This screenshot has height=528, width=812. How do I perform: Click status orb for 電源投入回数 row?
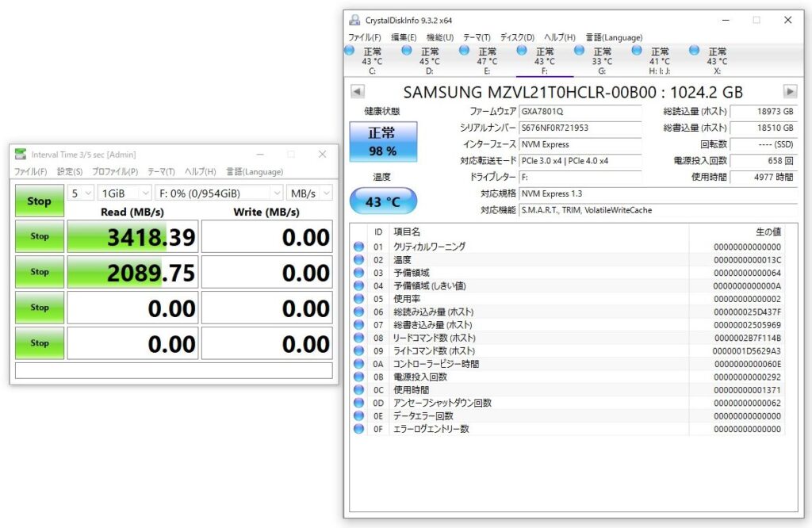tap(358, 377)
